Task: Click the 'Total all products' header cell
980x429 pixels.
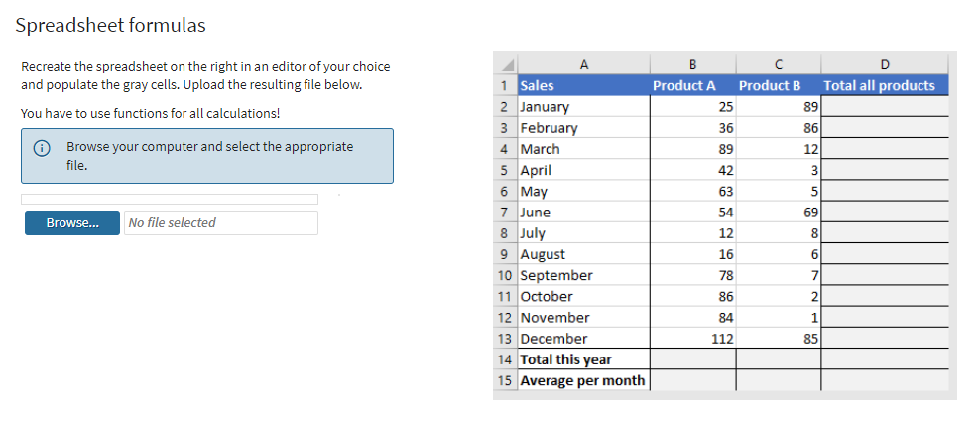Action: tap(884, 86)
